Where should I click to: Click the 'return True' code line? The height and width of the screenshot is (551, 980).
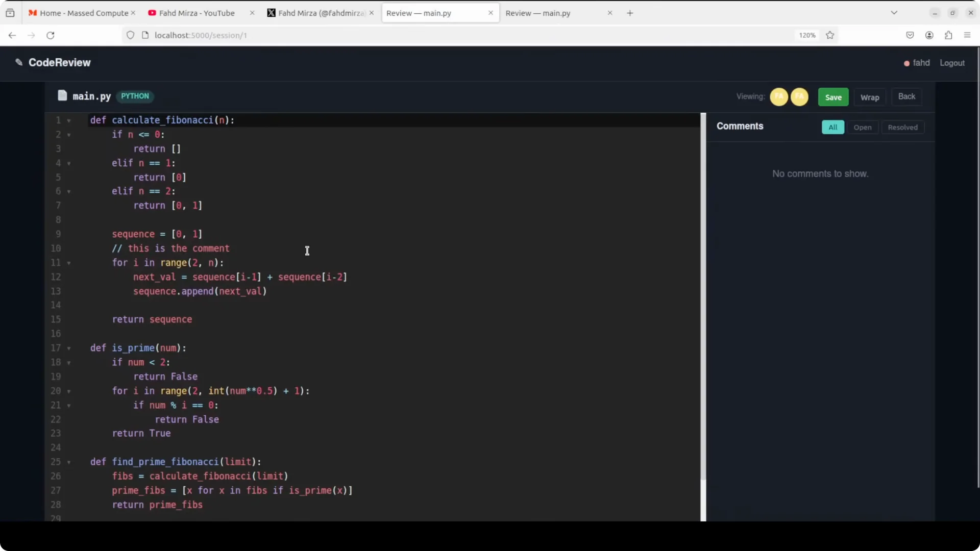[x=141, y=433]
